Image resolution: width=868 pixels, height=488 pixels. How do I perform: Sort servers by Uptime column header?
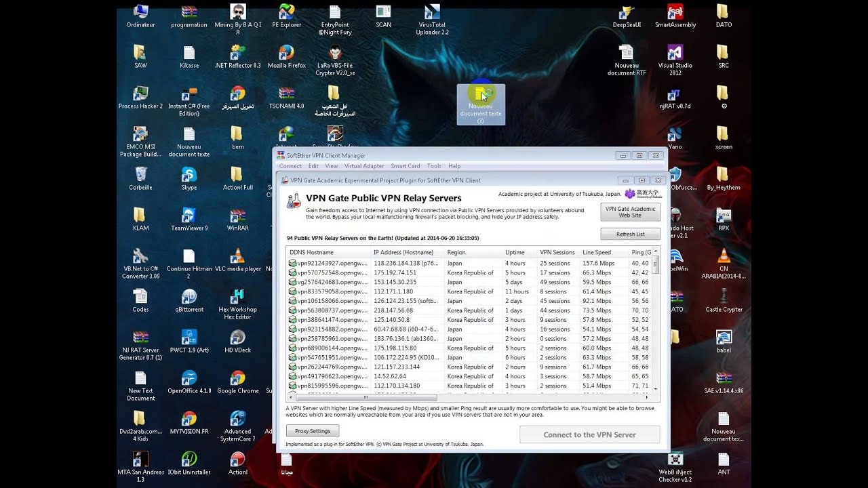click(x=520, y=252)
